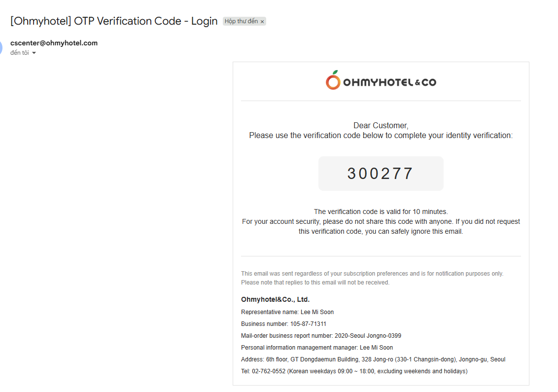Remove the Hộp thư đến label
558x392 pixels.
262,22
